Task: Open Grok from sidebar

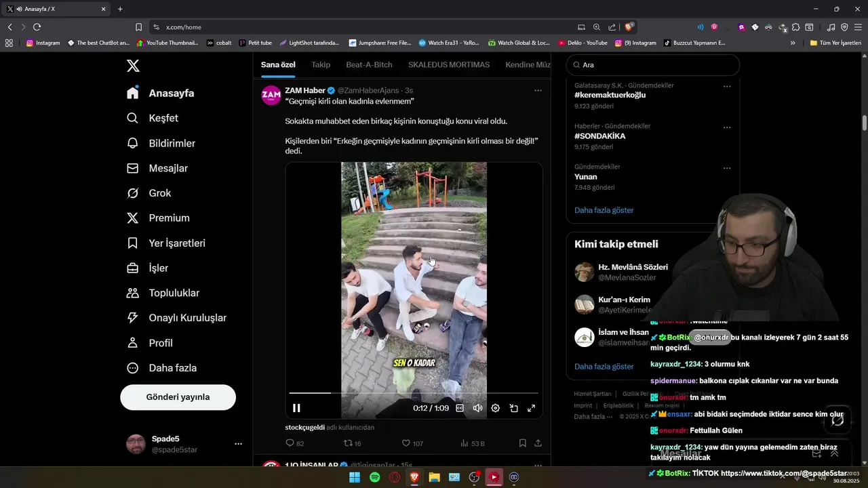Action: pos(149,193)
